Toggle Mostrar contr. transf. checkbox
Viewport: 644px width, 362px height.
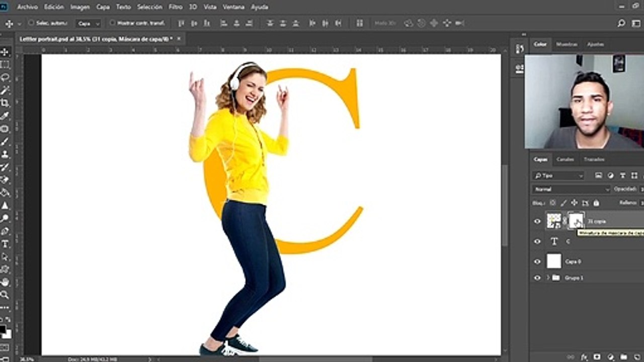click(112, 23)
